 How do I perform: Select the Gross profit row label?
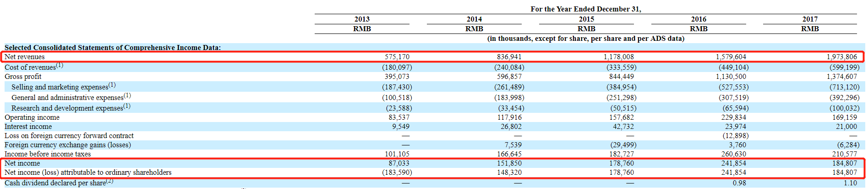pos(23,77)
